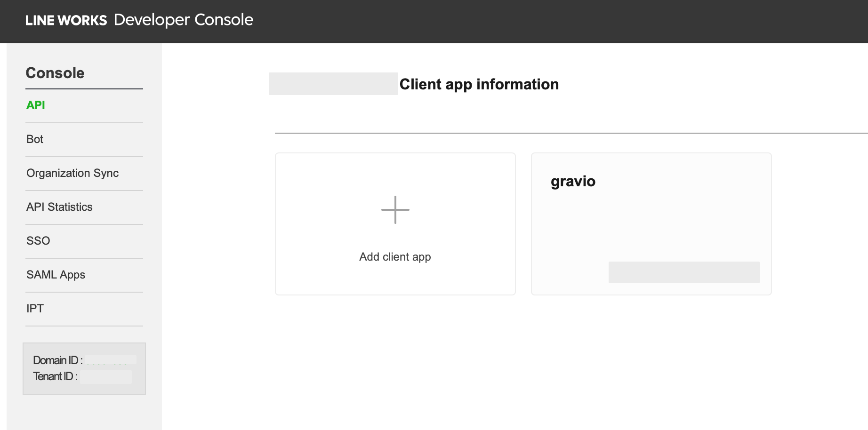Navigate to IPT settings

click(35, 309)
